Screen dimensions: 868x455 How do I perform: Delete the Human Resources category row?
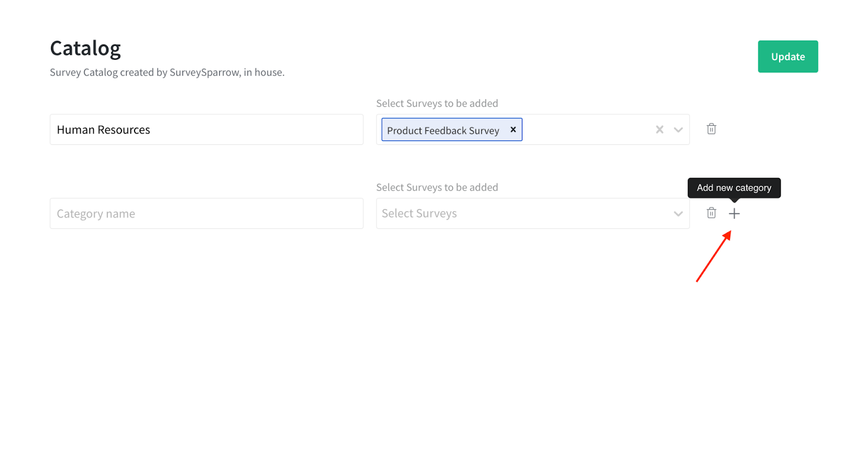(711, 129)
